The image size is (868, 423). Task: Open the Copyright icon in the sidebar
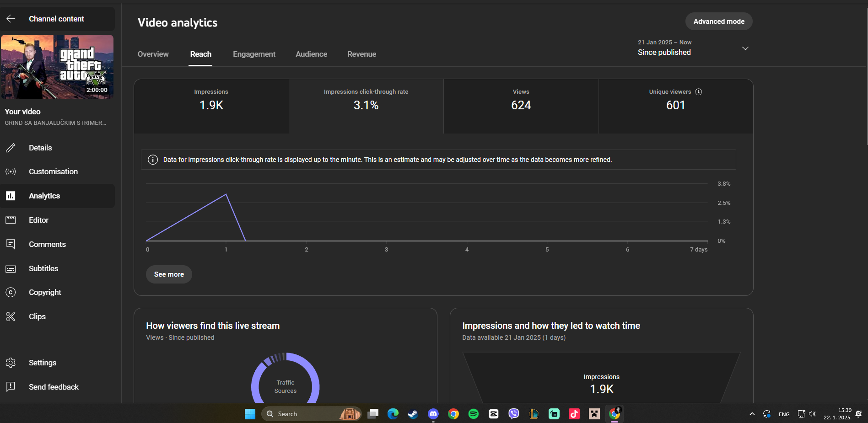pyautogui.click(x=11, y=292)
